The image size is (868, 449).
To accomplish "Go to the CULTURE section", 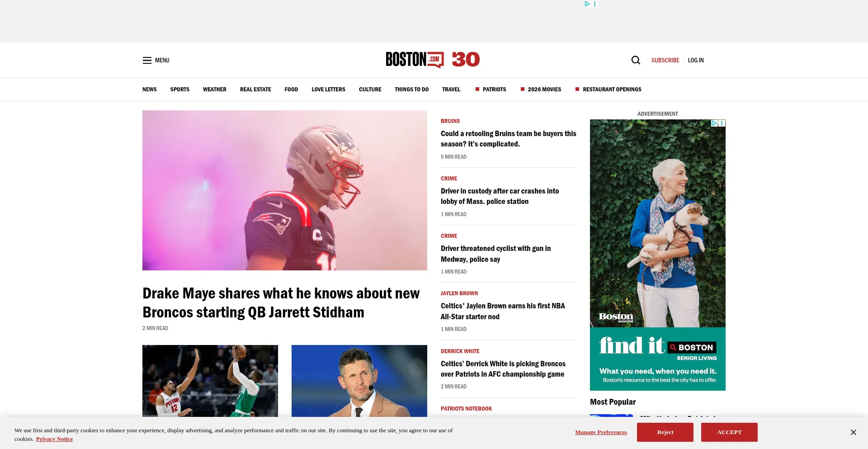I will pos(370,90).
